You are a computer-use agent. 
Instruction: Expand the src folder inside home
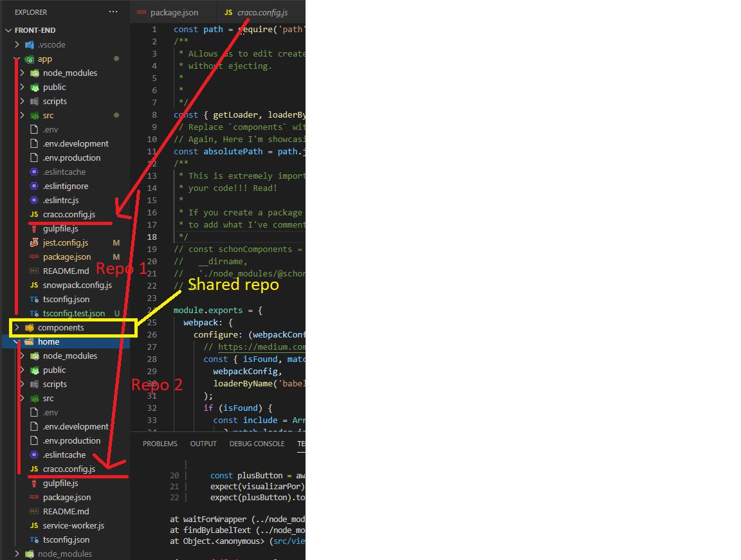[23, 398]
